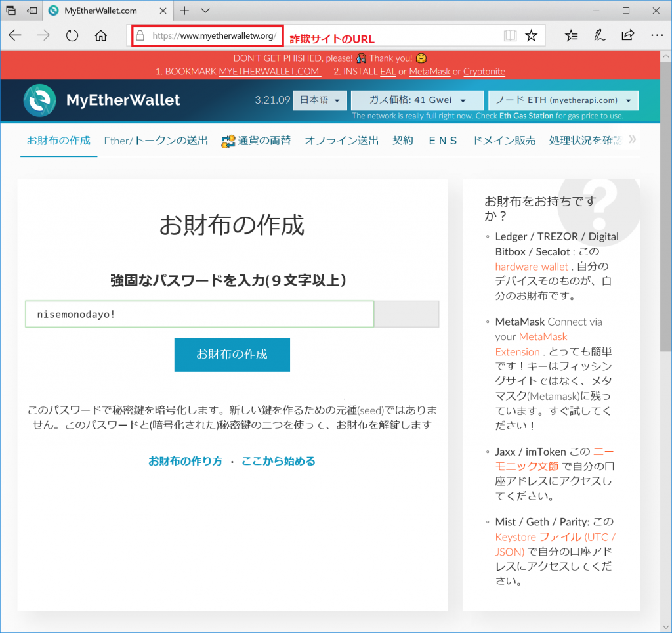Open the お財布の作り方 link
The width and height of the screenshot is (672, 633).
[185, 461]
